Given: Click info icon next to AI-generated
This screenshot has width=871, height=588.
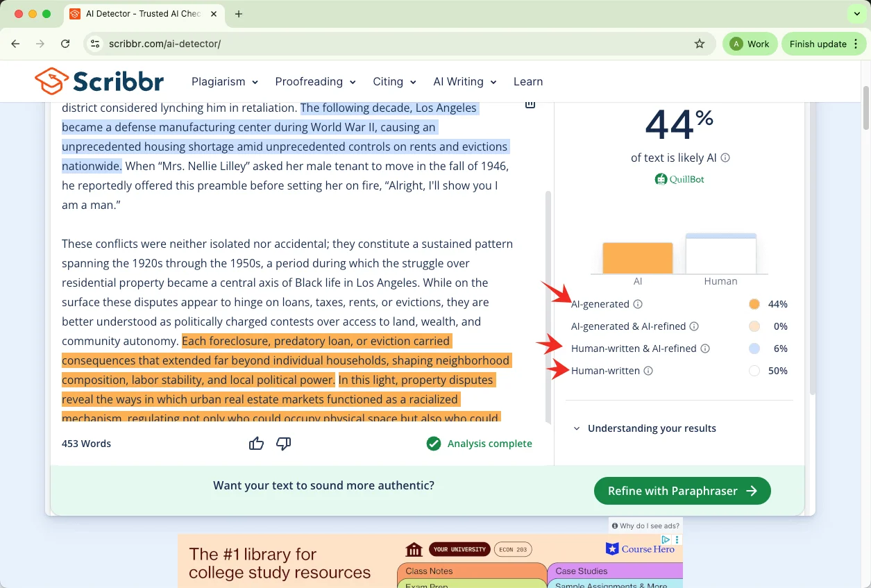Looking at the screenshot, I should click(x=638, y=304).
